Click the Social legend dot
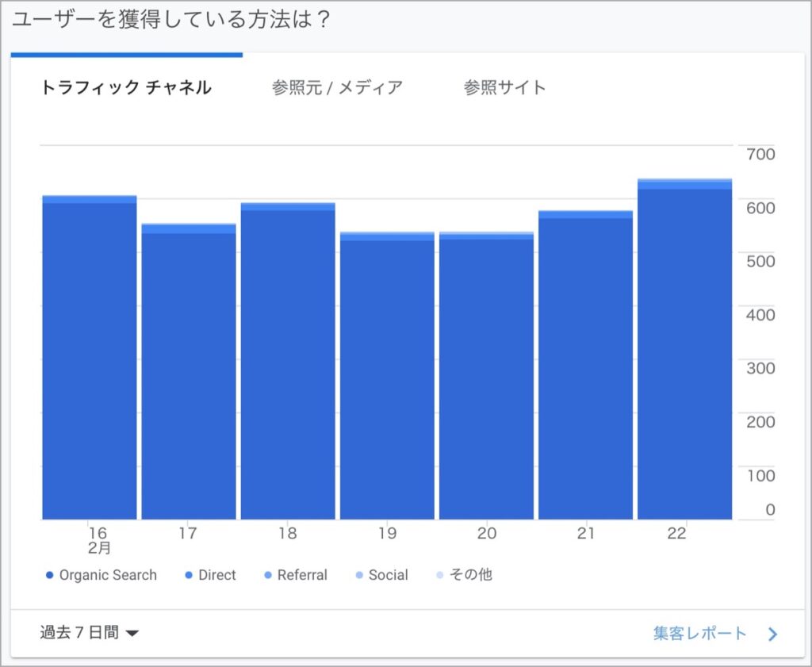Viewport: 812px width, 667px height. (359, 575)
